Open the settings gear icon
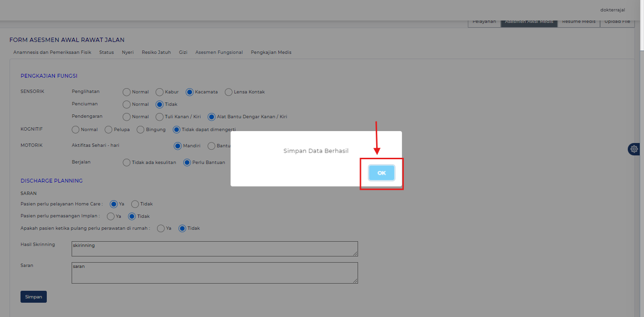Screen dimensions: 644x317 (634, 149)
